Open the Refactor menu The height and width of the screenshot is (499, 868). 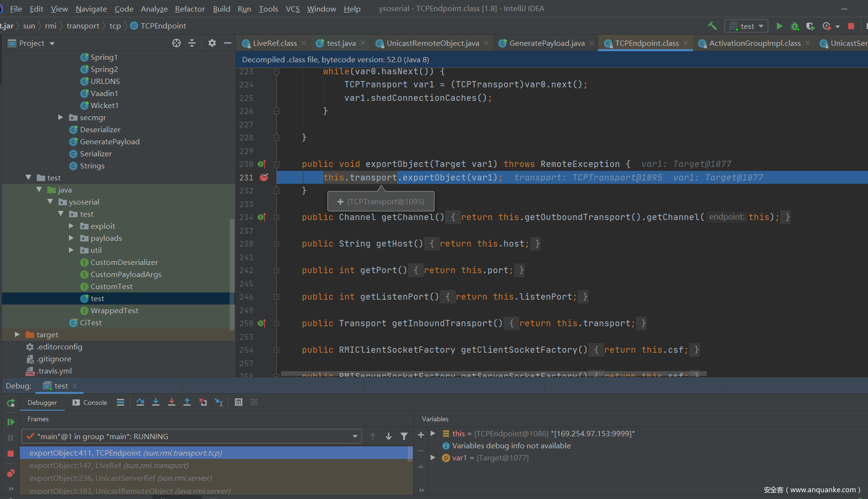[190, 9]
